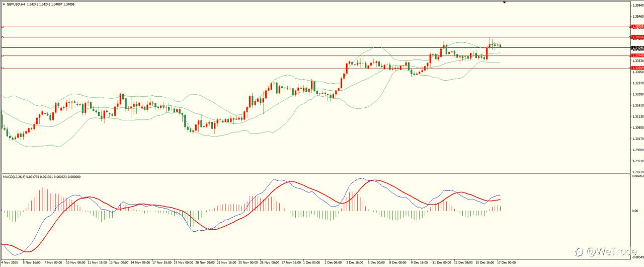Click the red 1.33209 price label

[x=637, y=68]
